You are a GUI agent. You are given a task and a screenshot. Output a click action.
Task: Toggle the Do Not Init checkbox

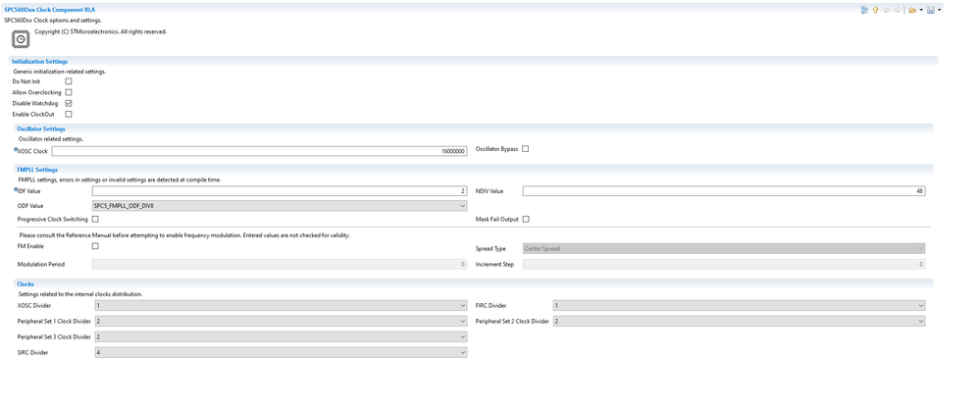click(x=69, y=81)
